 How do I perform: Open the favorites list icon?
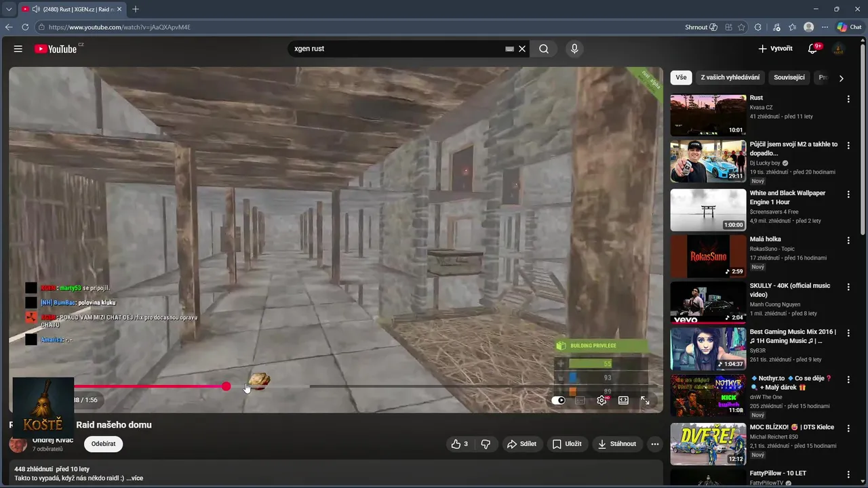[x=793, y=27]
